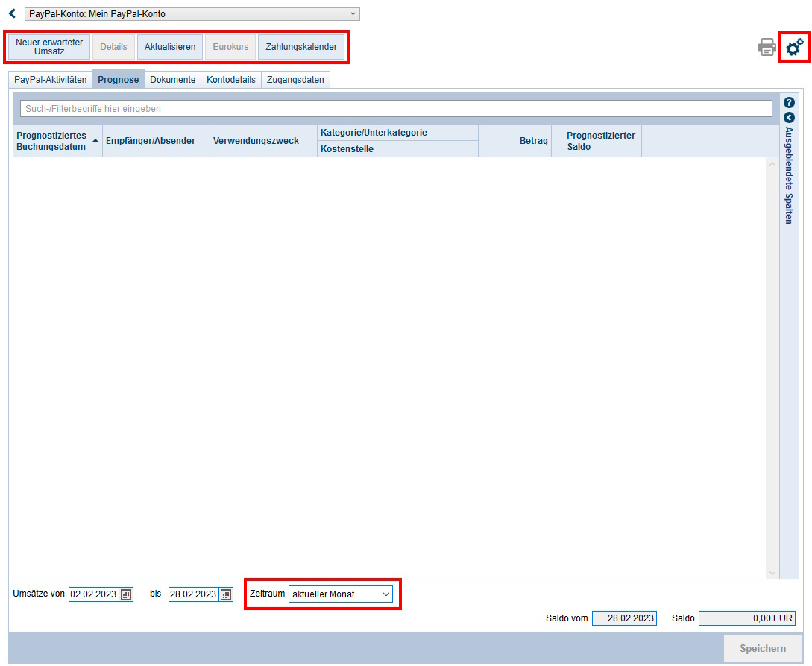The image size is (812, 666).
Task: Open calendar picker for end date
Action: click(x=225, y=594)
